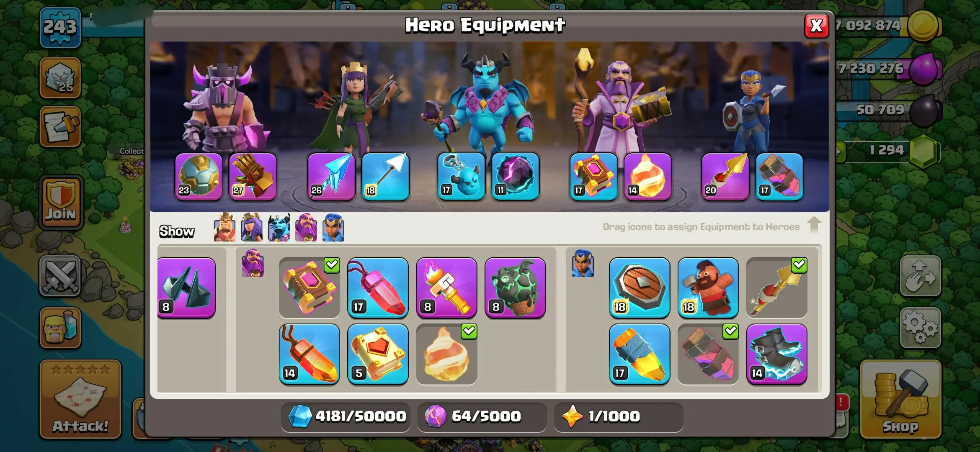Toggle the equipped Fireball in inventory

(446, 354)
